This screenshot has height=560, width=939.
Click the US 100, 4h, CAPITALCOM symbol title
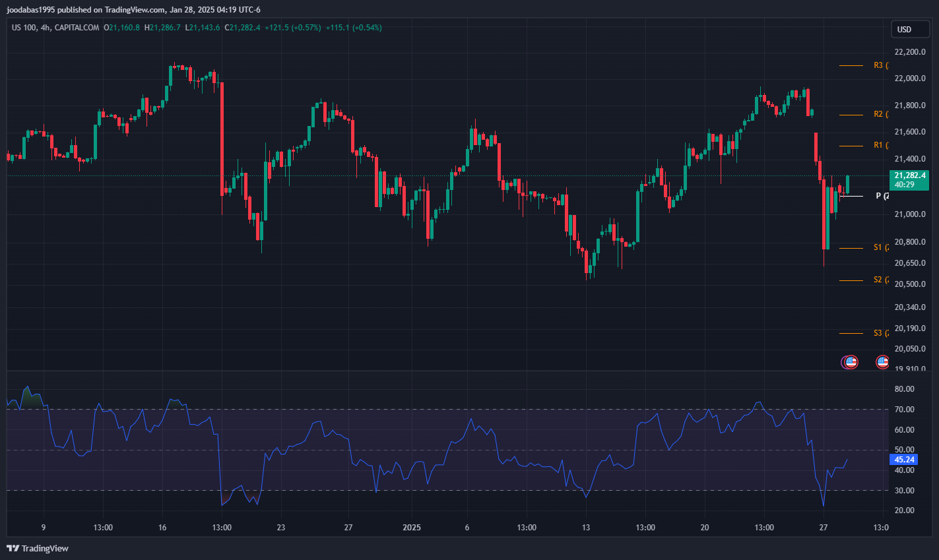click(55, 28)
